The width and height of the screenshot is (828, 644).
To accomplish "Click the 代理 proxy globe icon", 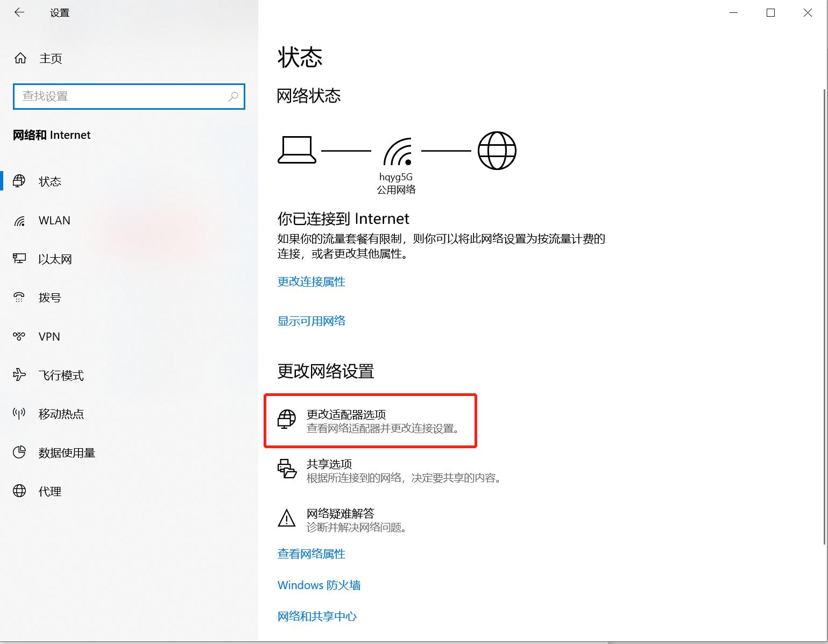I will tap(20, 491).
